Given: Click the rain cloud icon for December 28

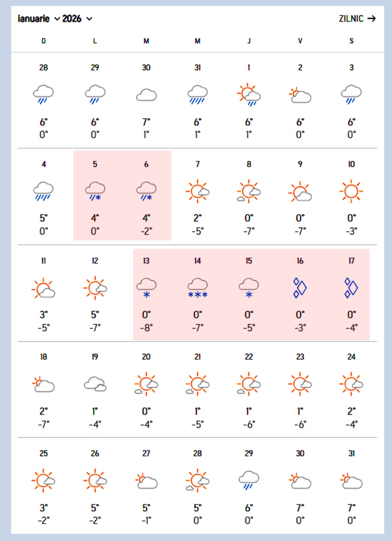Looking at the screenshot, I should click(x=43, y=94).
